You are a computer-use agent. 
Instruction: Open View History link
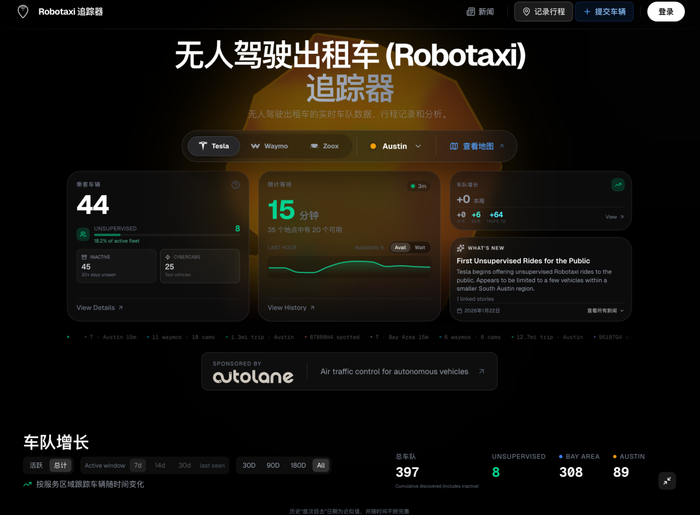pyautogui.click(x=291, y=307)
